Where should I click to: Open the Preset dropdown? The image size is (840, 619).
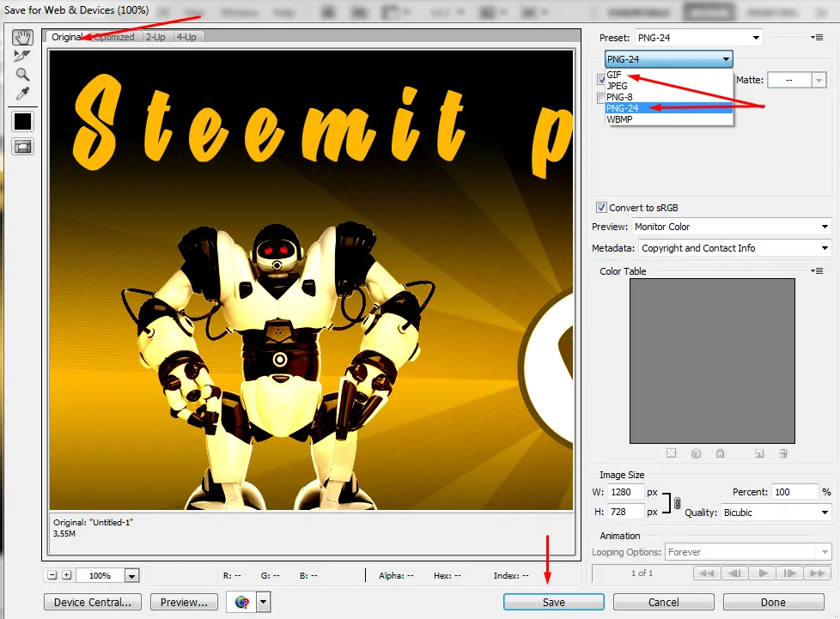pyautogui.click(x=698, y=38)
